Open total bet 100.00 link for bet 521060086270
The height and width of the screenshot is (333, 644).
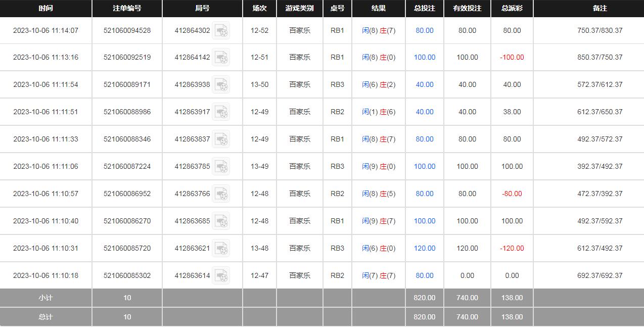point(425,221)
